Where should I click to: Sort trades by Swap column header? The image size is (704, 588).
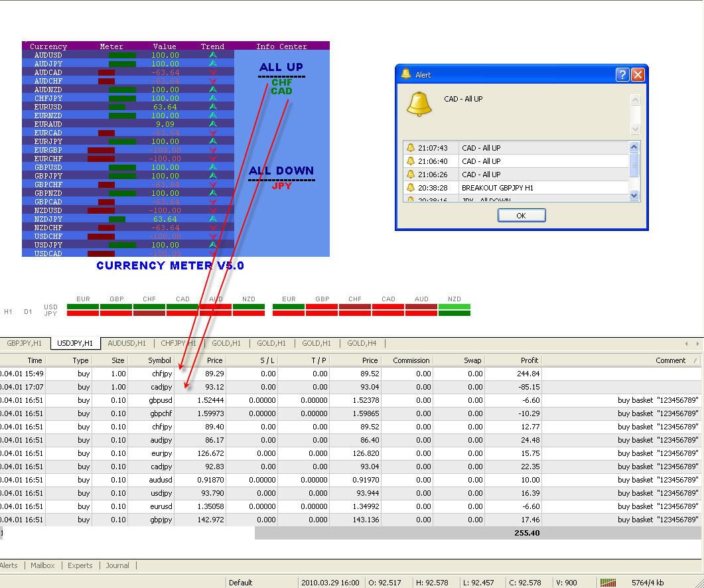click(459, 360)
